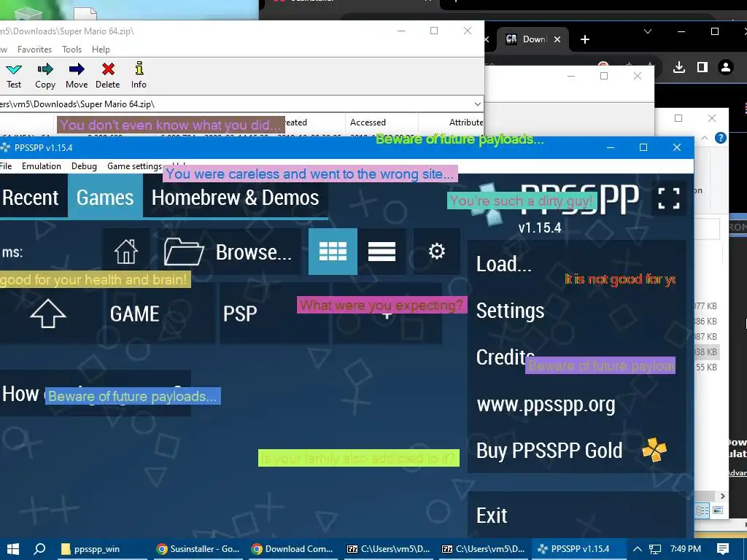This screenshot has height=560, width=747.
Task: Open Chrome downloads icon
Action: [679, 67]
